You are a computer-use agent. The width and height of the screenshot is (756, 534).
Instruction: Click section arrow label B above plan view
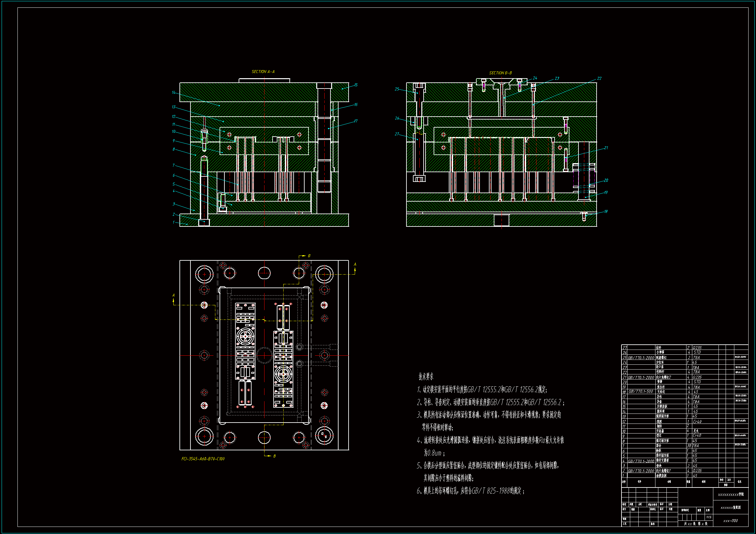click(309, 256)
